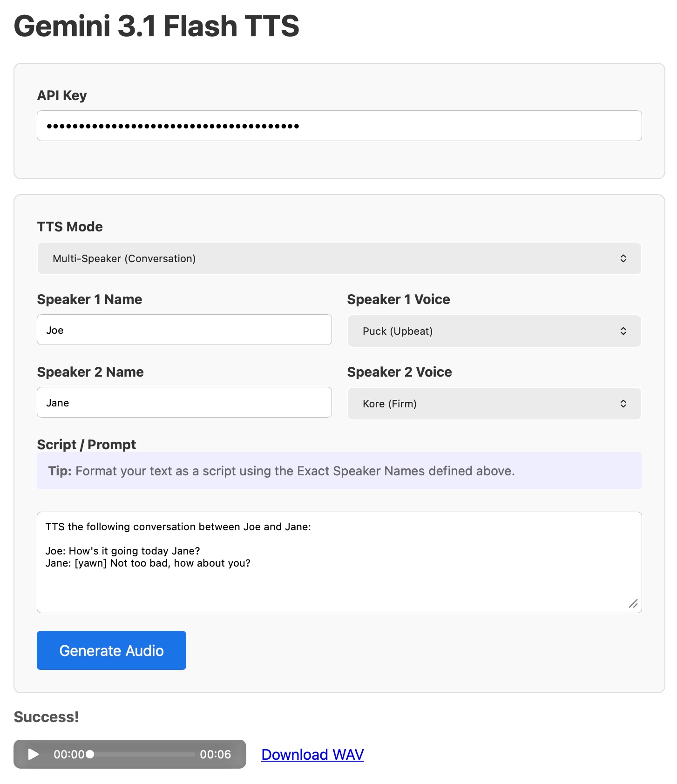Image resolution: width=677 pixels, height=784 pixels.
Task: Click the 00:00 elapsed time display
Action: [x=69, y=754]
